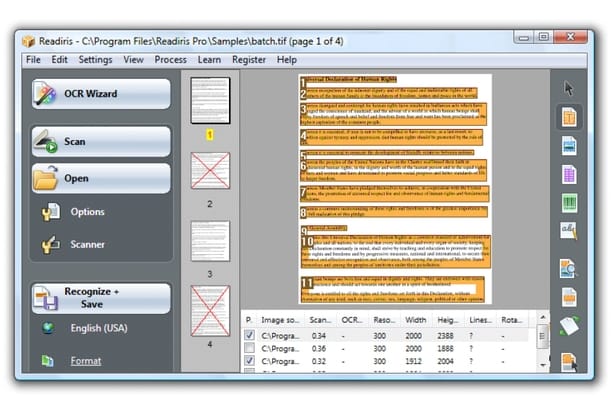Open the Settings menu
The height and width of the screenshot is (410, 614).
point(95,60)
